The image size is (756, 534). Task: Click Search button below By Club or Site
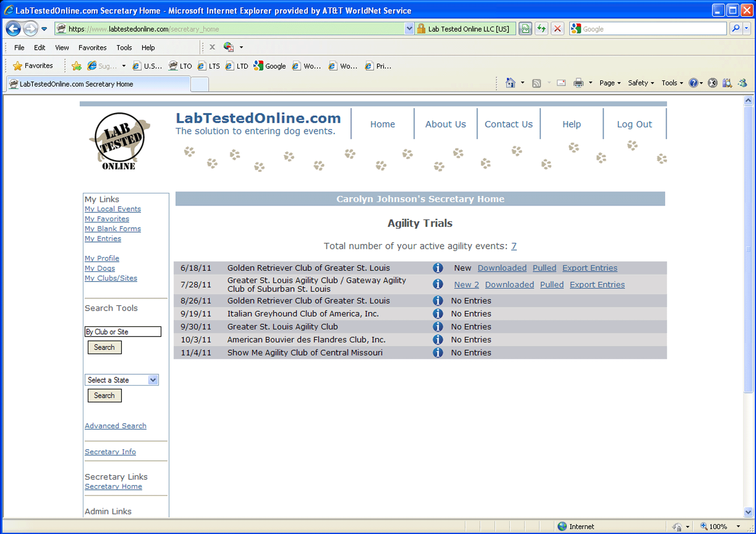click(105, 347)
